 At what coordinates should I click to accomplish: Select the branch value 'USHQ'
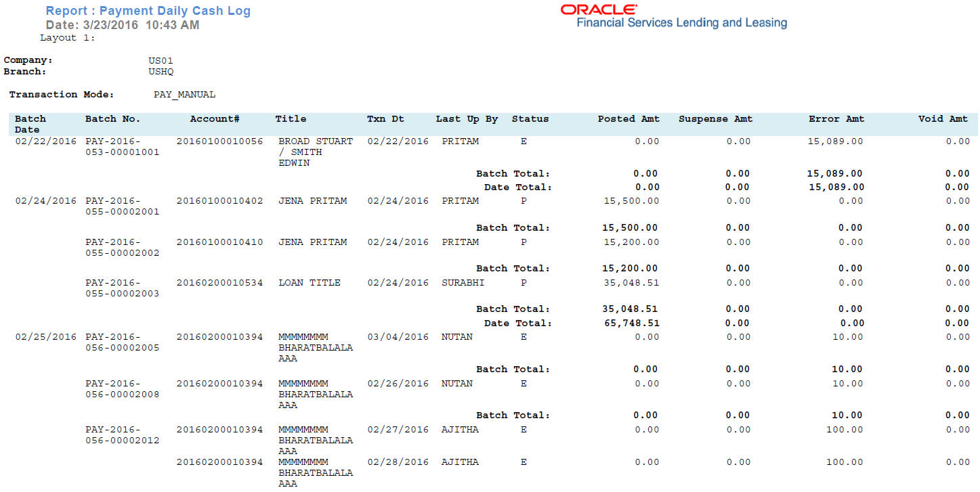point(161,71)
